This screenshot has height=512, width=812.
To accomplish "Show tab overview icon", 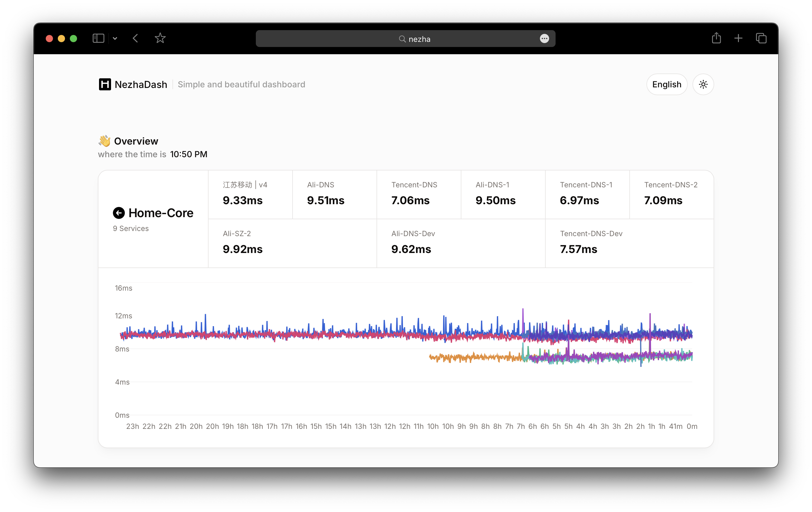I will pos(761,39).
